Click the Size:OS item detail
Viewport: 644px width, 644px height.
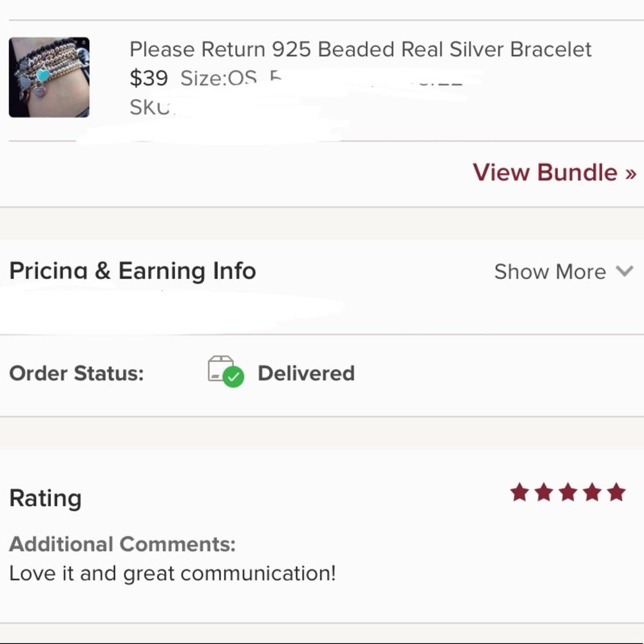[218, 78]
